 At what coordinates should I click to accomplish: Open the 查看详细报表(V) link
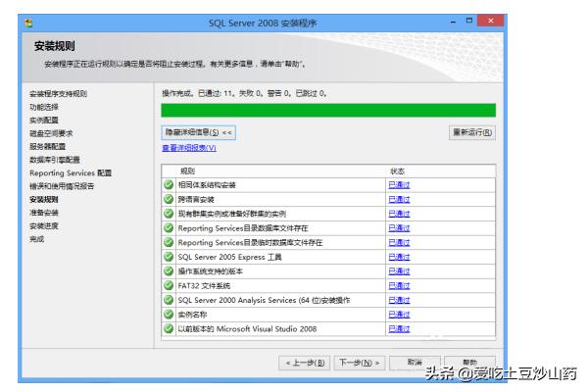click(189, 148)
